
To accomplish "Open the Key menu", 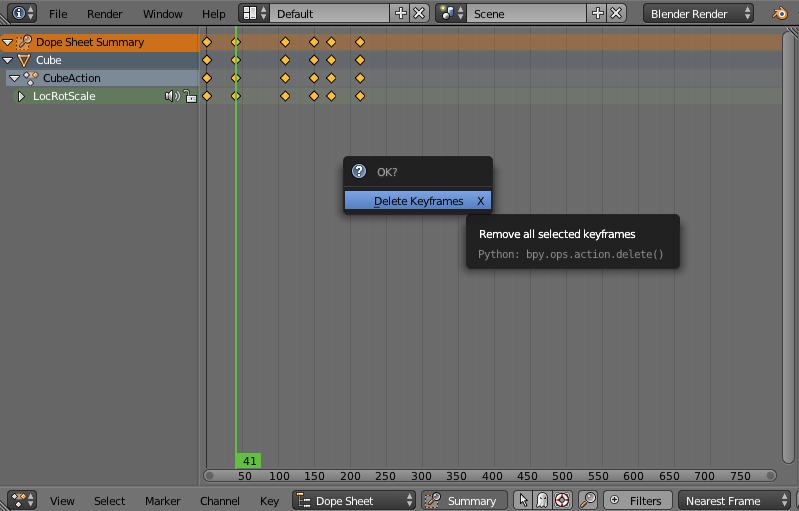I will [x=270, y=501].
